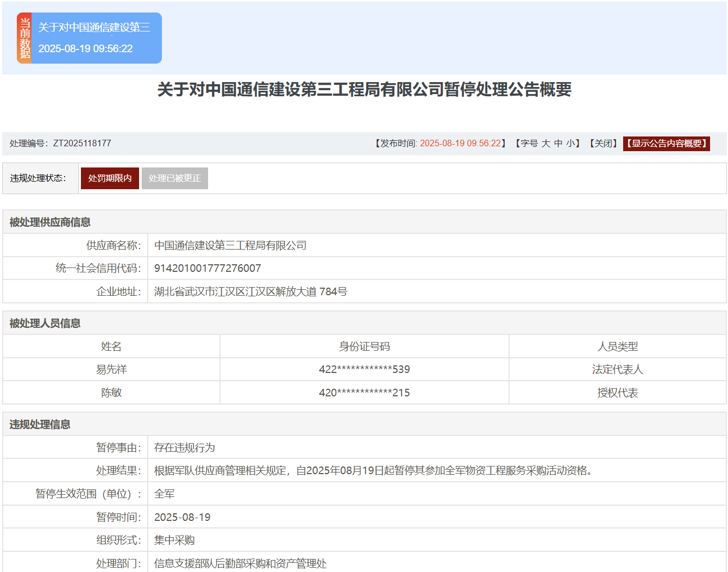Select the current data tab card

pyautogui.click(x=90, y=38)
